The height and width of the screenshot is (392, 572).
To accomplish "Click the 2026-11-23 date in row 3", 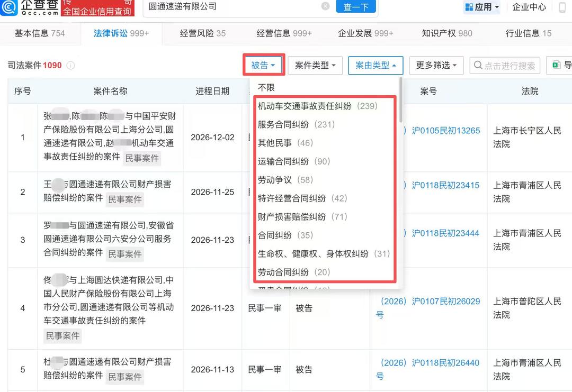I will click(212, 240).
